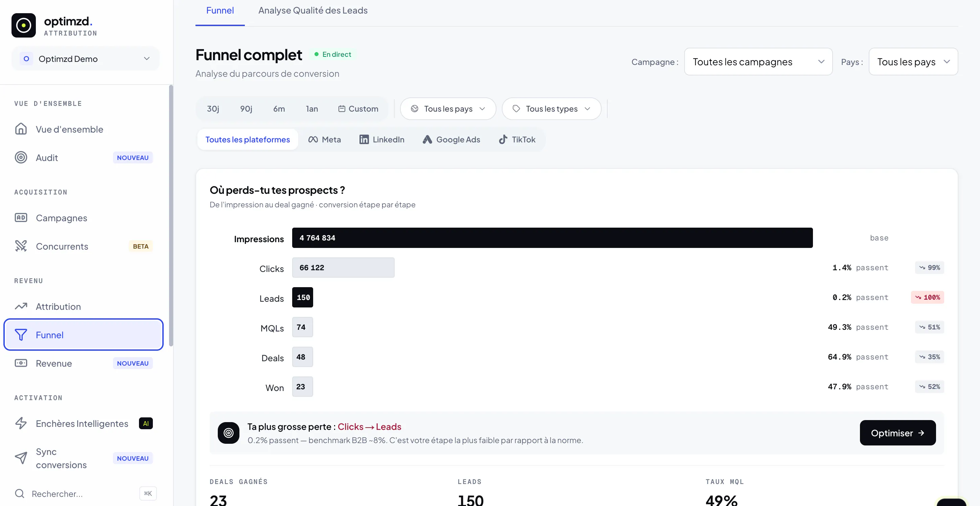
Task: Open the Audit page
Action: (84, 158)
